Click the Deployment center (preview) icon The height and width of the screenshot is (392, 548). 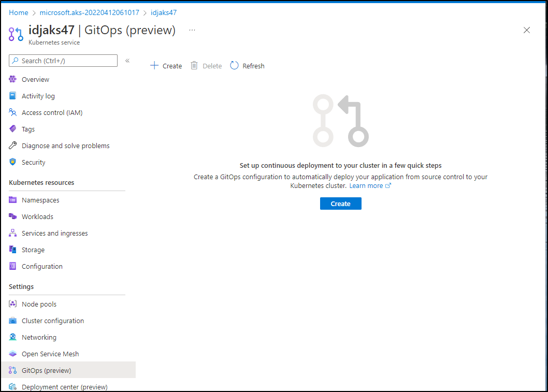(x=12, y=387)
